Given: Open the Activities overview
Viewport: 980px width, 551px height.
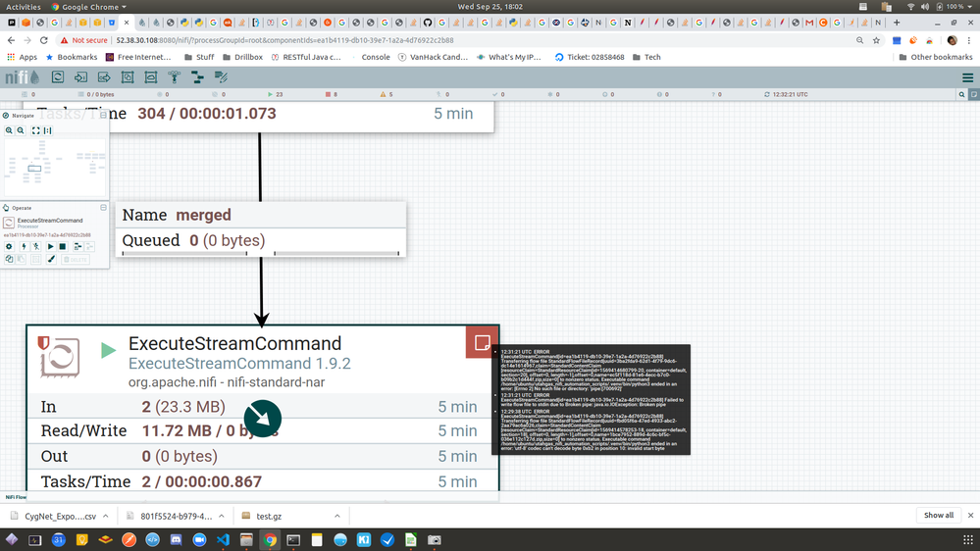Looking at the screenshot, I should pyautogui.click(x=24, y=6).
